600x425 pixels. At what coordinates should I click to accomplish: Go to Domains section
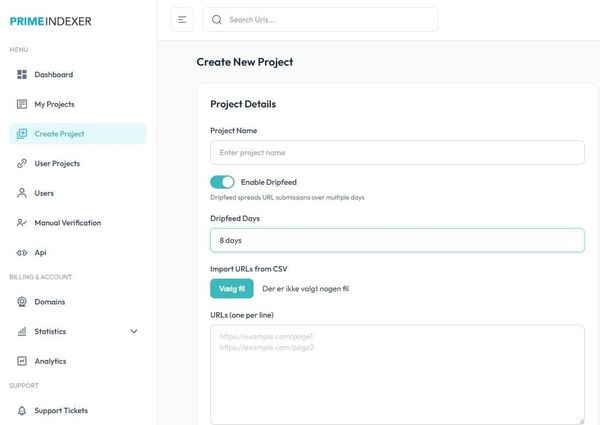(78, 302)
